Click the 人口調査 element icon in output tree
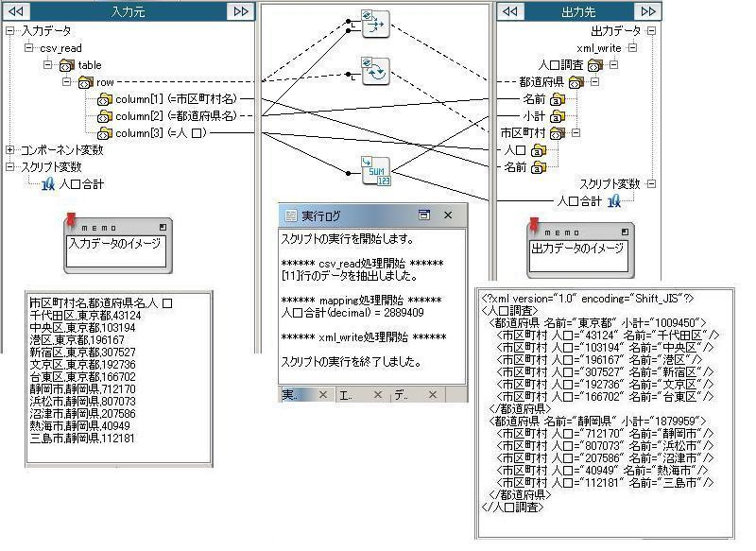 tap(595, 65)
